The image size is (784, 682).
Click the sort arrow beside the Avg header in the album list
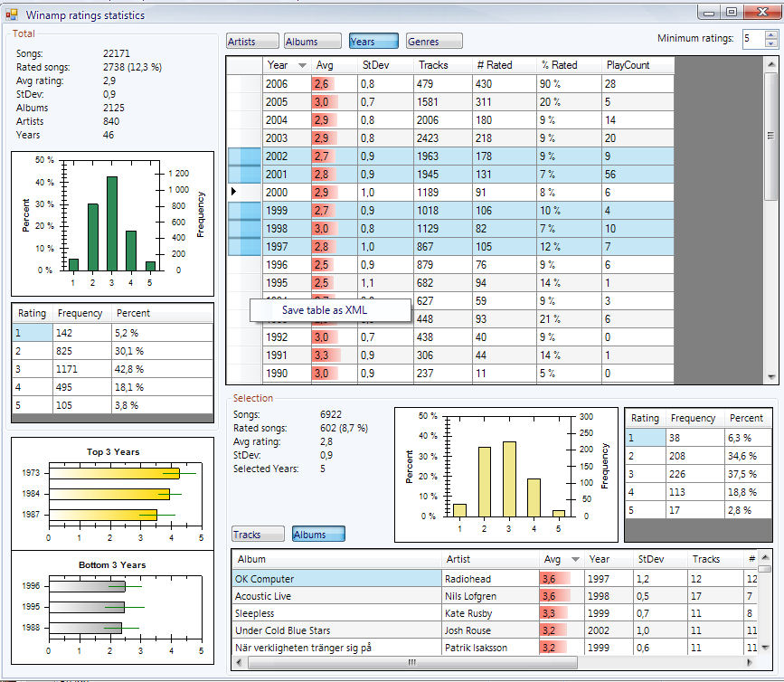(x=575, y=560)
